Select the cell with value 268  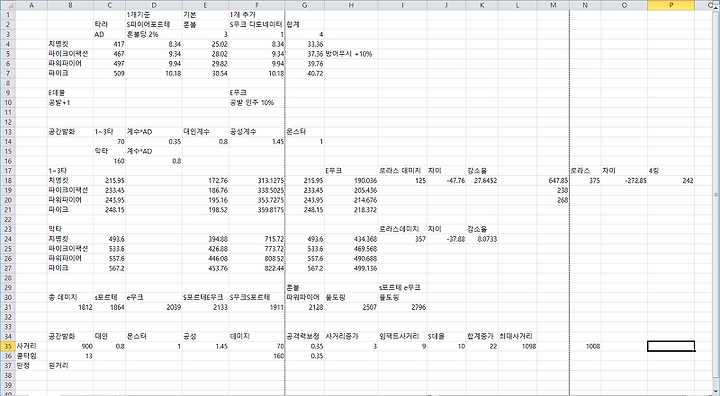[553, 200]
